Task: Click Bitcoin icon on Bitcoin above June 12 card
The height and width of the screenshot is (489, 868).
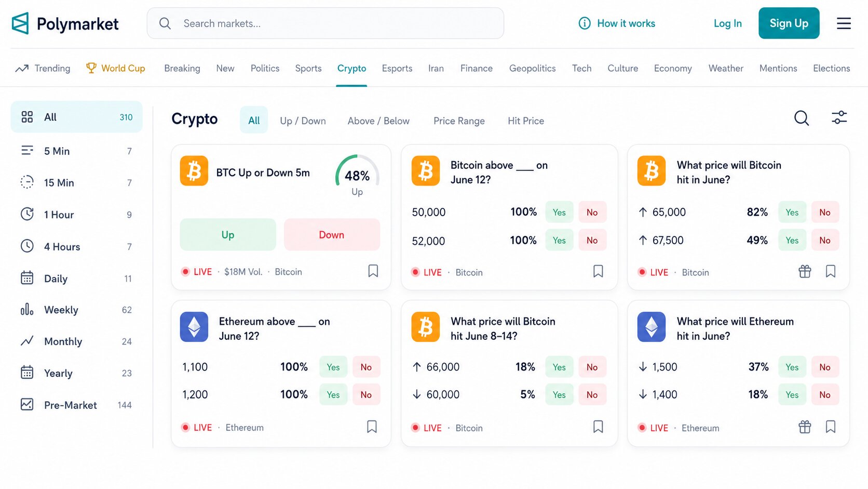Action: tap(426, 170)
